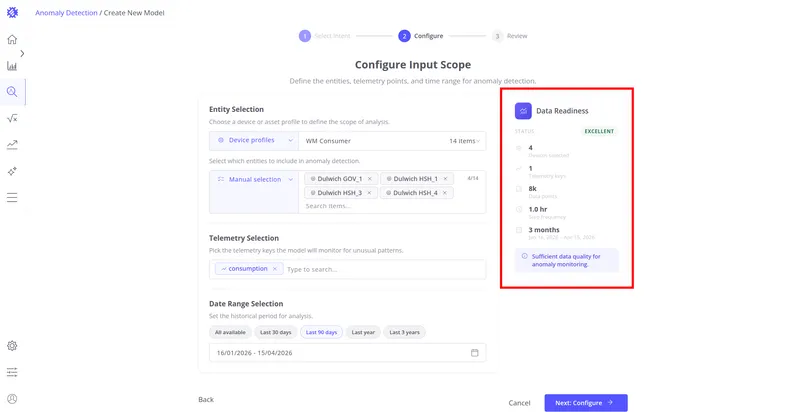The image size is (800, 412).
Task: Select step 2 Configure in stepper
Action: point(421,36)
